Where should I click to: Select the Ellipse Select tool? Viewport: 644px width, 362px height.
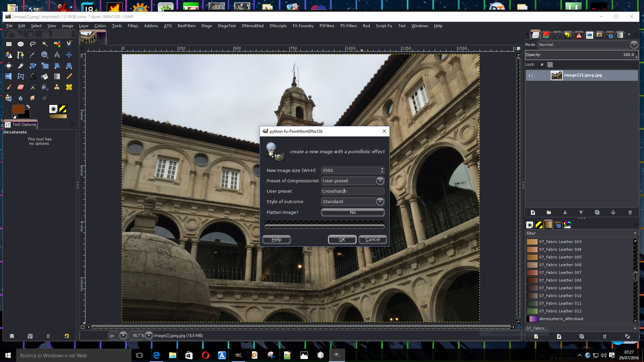point(21,44)
